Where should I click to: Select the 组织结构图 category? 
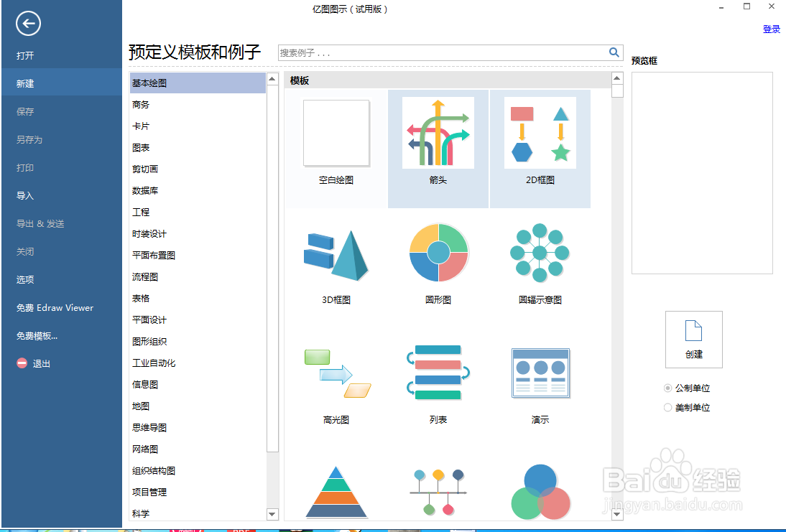click(x=198, y=471)
